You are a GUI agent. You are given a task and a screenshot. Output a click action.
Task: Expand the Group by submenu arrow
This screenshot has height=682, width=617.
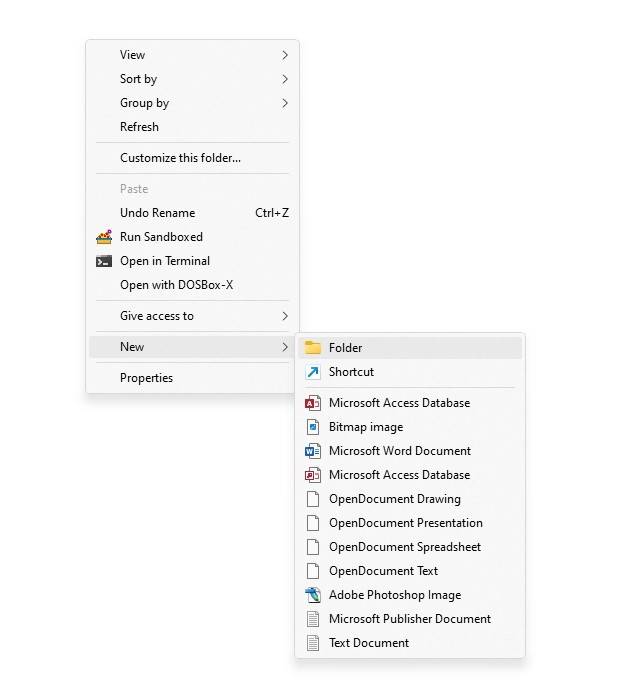pyautogui.click(x=285, y=103)
